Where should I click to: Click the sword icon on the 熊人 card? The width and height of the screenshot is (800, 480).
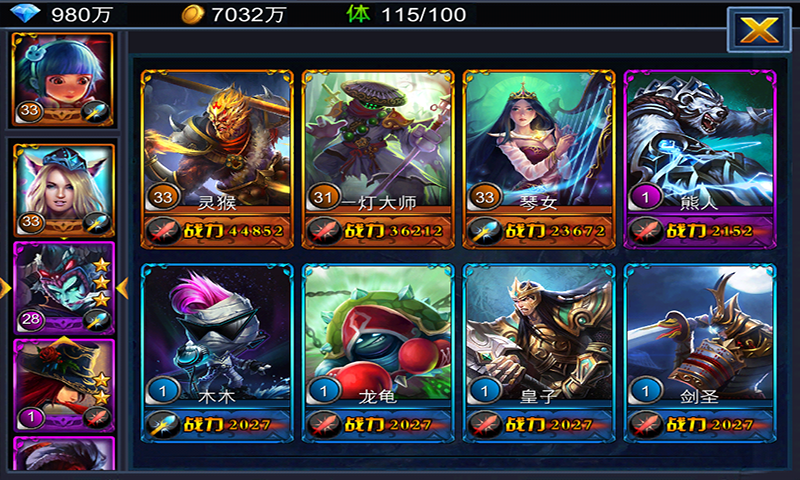[645, 231]
